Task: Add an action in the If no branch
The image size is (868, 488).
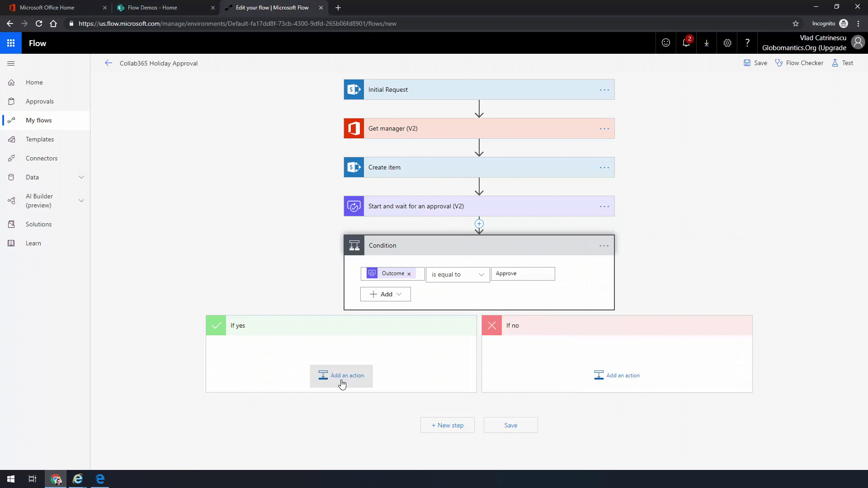Action: (x=617, y=375)
